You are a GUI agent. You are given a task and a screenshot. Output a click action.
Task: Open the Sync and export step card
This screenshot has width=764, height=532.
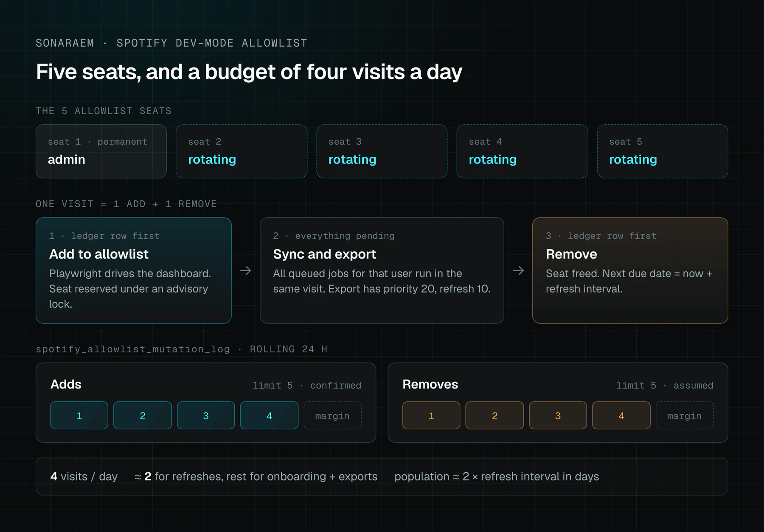(382, 270)
